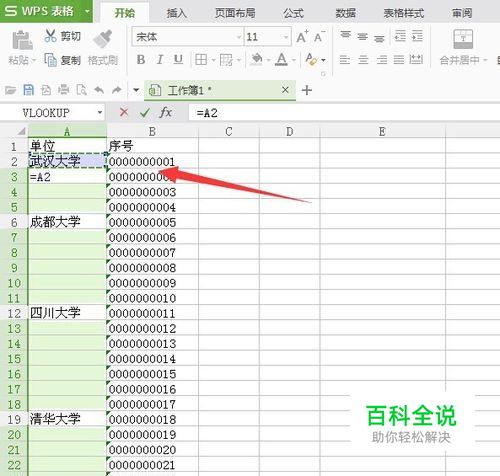Click the clear formatting eraser icon
The image size is (500, 476).
311,59
